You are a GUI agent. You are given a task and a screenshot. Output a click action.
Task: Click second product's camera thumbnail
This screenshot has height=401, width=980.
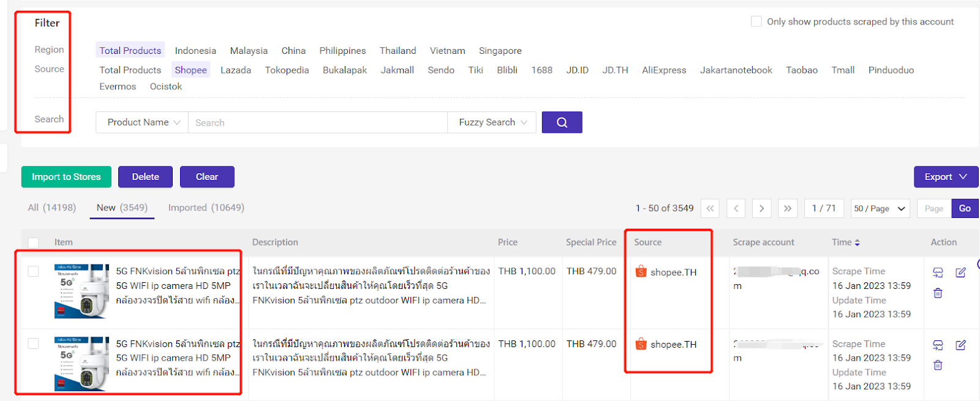click(x=81, y=364)
